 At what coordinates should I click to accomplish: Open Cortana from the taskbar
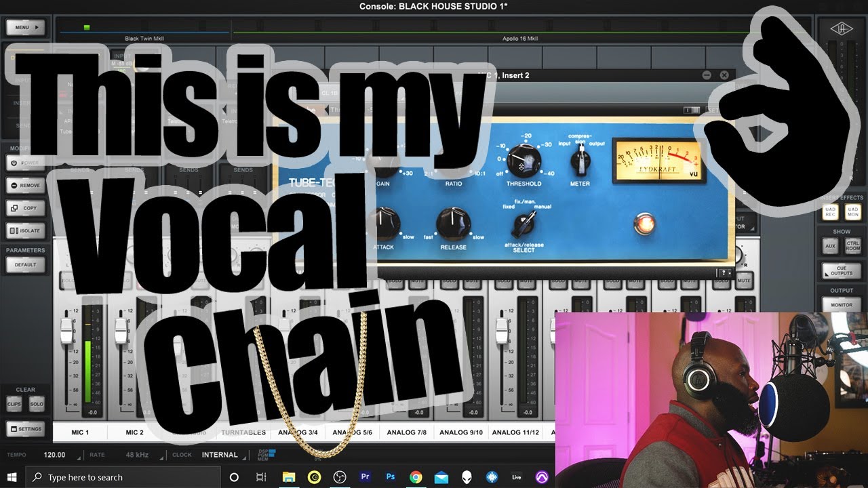[234, 477]
